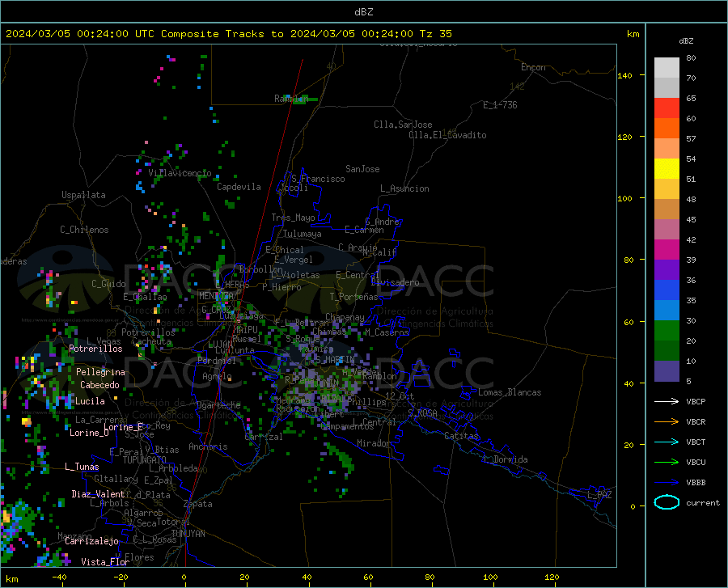Click the cyan 'current' ellipse symbol
This screenshot has width=728, height=588.
click(667, 502)
